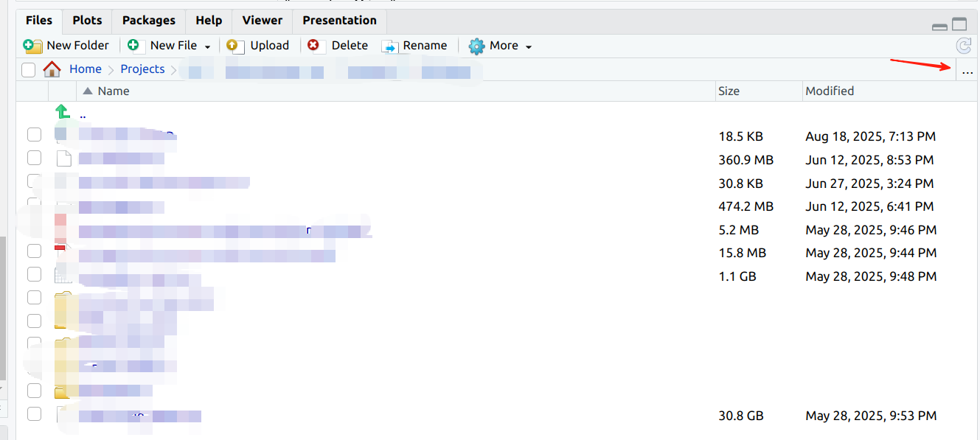This screenshot has width=980, height=440.
Task: Switch to the Plots tab
Action: 87,21
